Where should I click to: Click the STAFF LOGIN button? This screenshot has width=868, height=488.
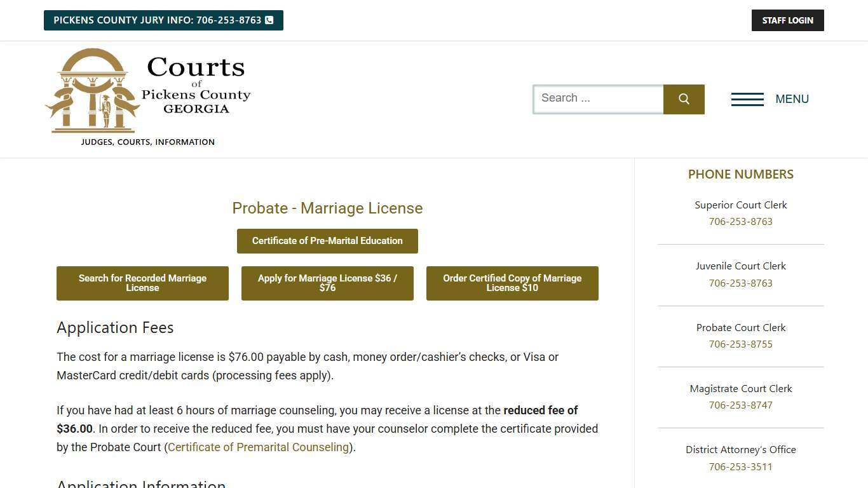point(787,20)
